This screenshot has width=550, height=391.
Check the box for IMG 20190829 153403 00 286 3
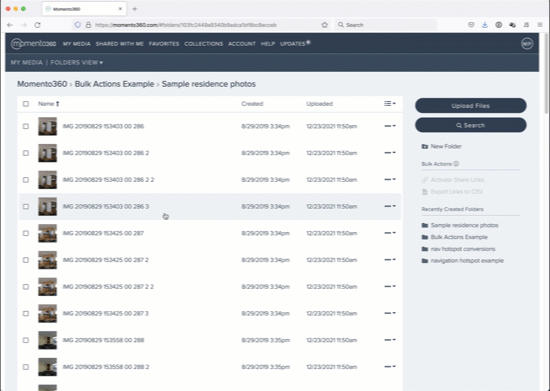(26, 207)
